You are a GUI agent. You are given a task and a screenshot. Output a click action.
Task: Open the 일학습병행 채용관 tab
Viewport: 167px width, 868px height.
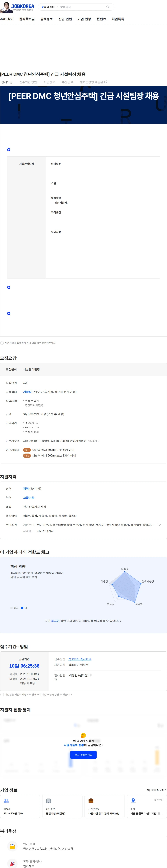93,82
